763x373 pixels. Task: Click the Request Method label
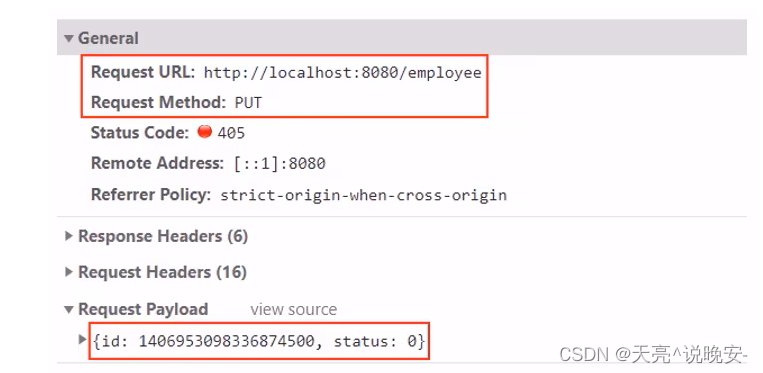(x=158, y=102)
